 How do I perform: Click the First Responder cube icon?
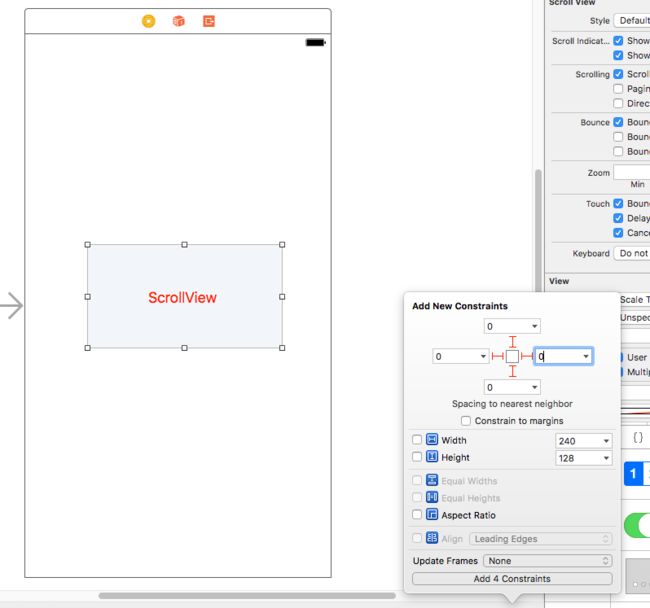pyautogui.click(x=179, y=21)
